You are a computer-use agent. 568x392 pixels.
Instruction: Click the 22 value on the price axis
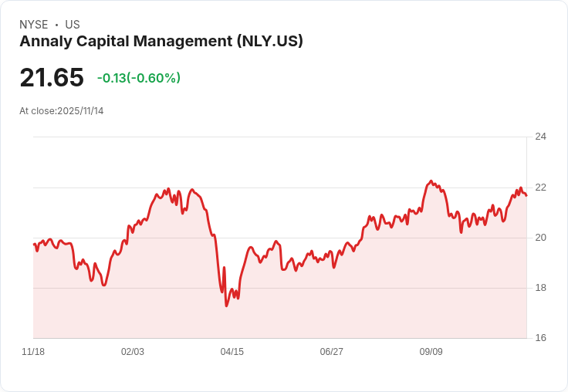(540, 188)
